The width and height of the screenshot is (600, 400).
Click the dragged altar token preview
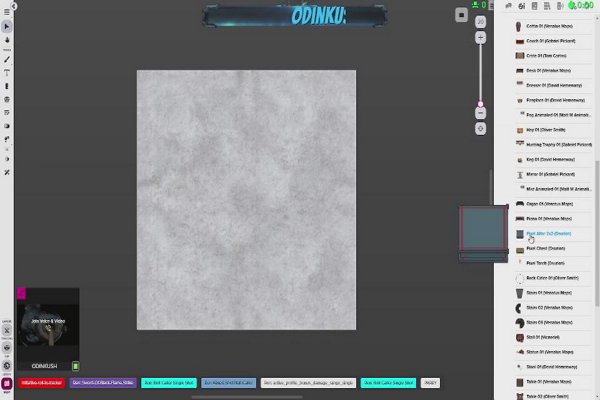pyautogui.click(x=484, y=234)
